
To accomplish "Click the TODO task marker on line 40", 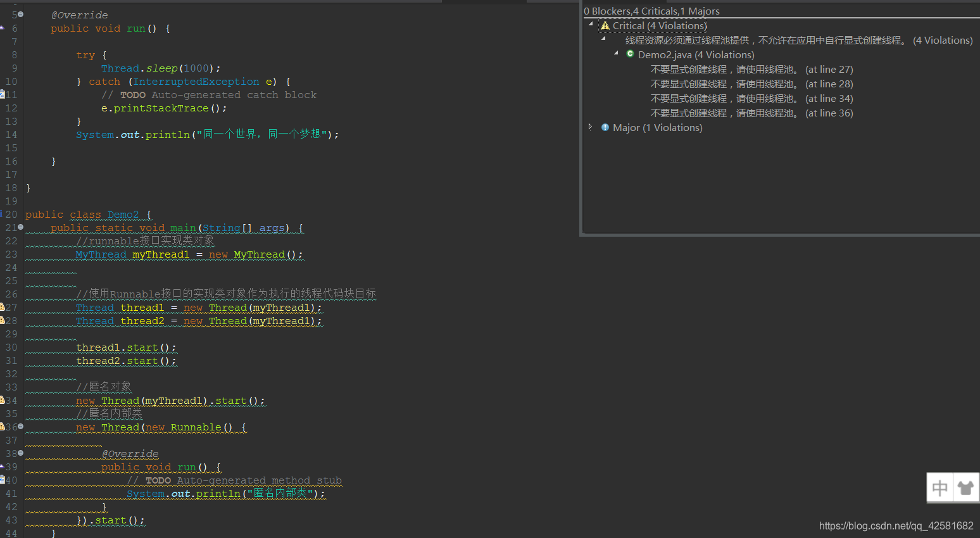I will (2, 480).
